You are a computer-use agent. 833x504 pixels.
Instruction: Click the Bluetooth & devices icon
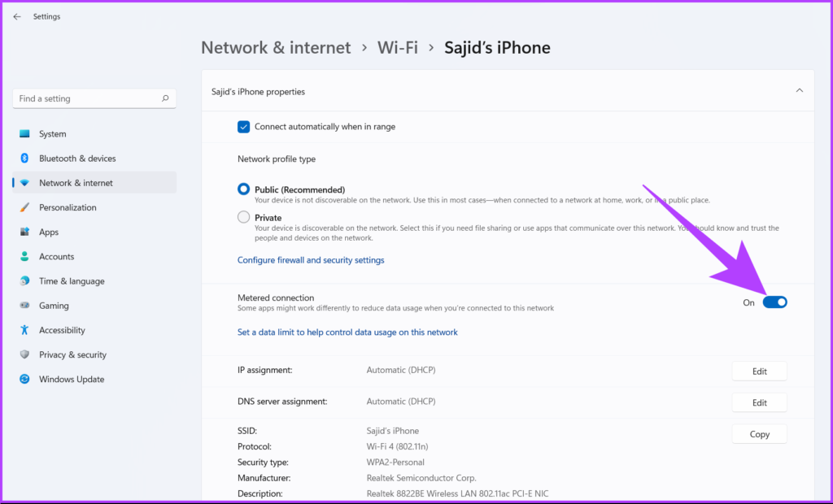pos(24,159)
